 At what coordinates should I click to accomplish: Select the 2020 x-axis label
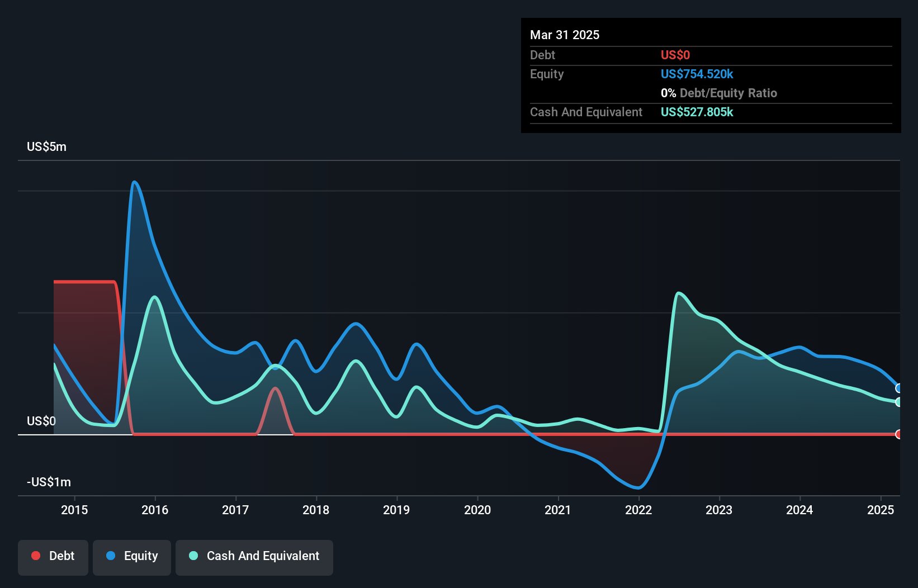(x=477, y=510)
